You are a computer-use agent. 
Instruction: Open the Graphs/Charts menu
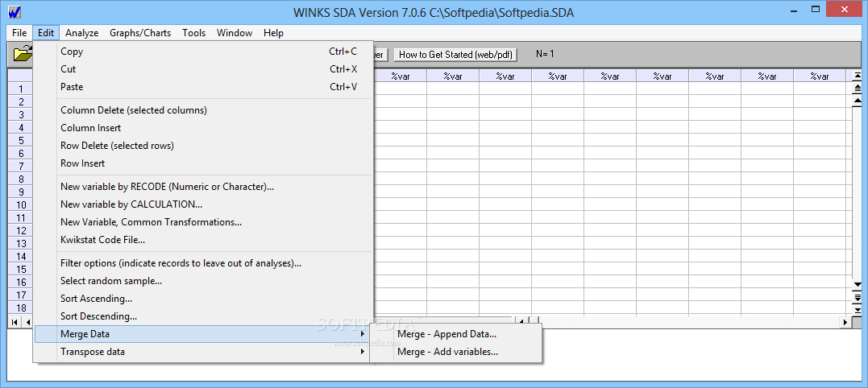(x=140, y=33)
